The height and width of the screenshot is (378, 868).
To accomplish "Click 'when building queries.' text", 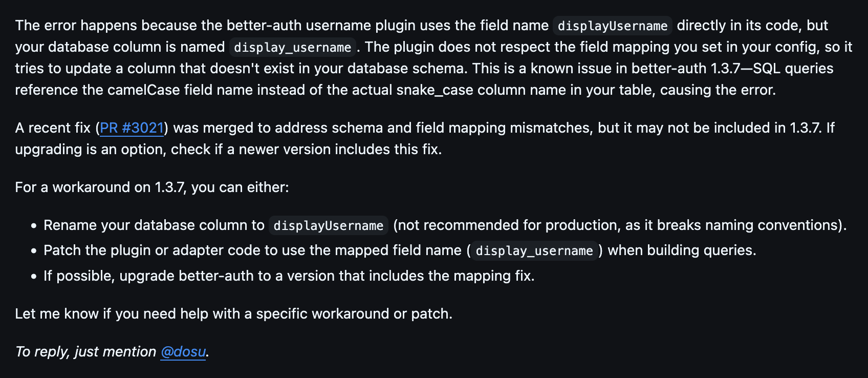I will tap(682, 250).
